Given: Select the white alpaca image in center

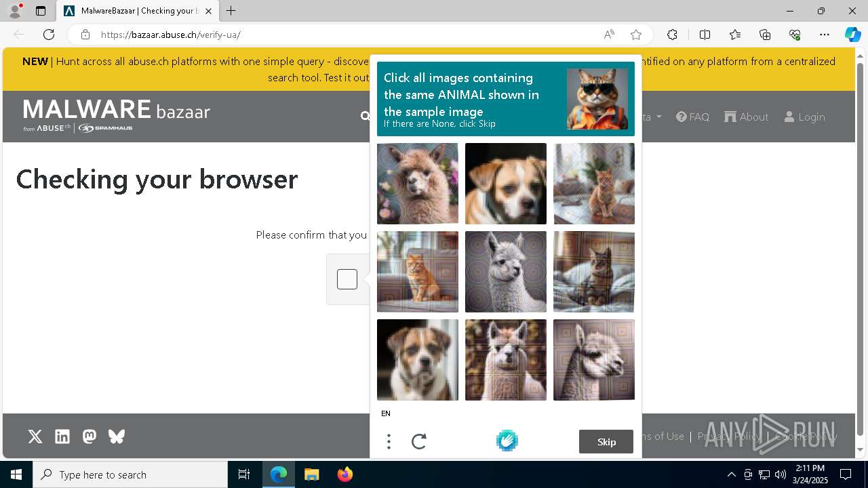Looking at the screenshot, I should coord(506,272).
